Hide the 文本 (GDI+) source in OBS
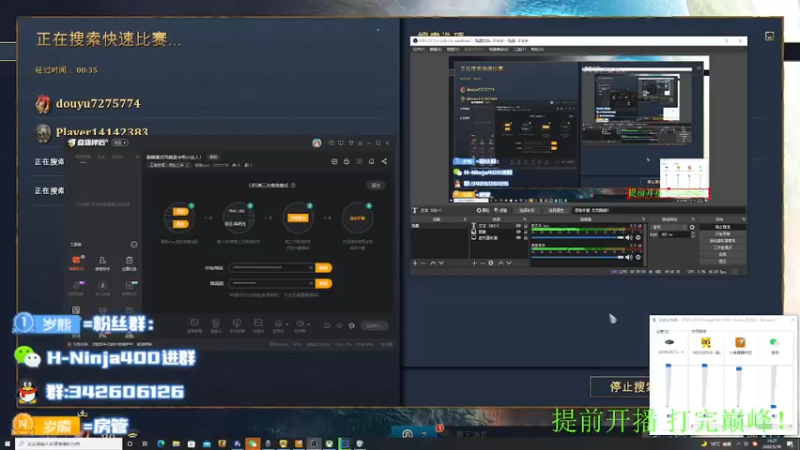 (x=518, y=226)
